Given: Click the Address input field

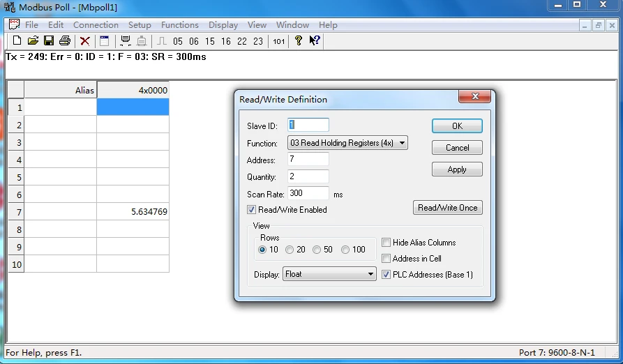Looking at the screenshot, I should (308, 159).
